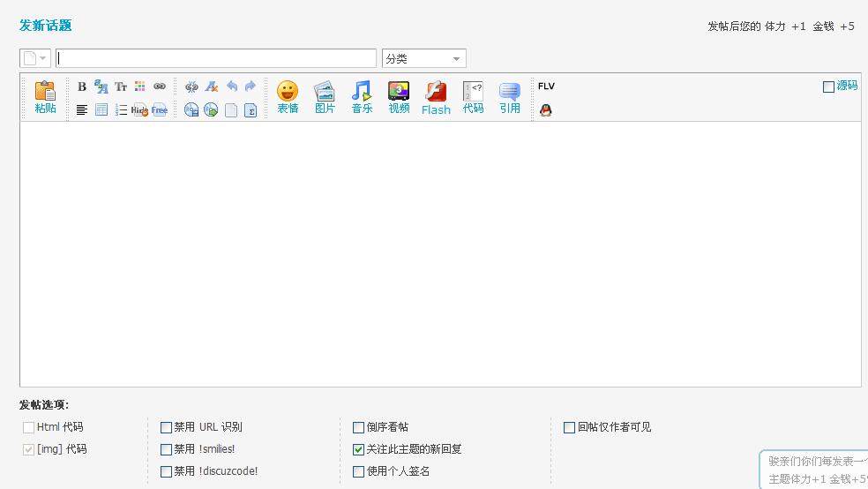
Task: Insert a code block via 代码
Action: point(473,97)
